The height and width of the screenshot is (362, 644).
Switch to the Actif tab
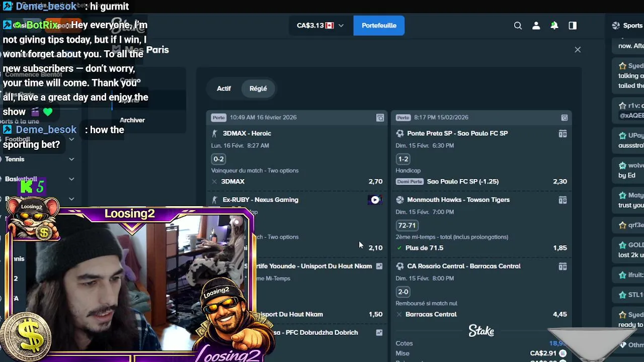(224, 88)
